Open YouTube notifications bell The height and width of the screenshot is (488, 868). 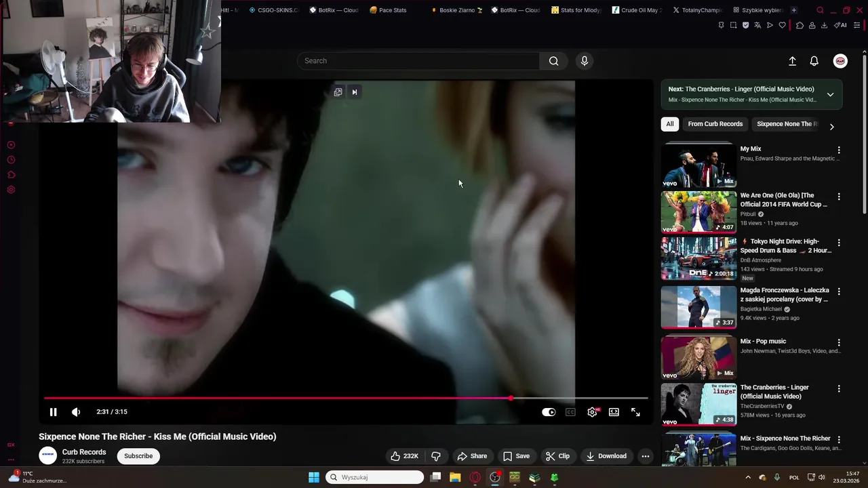[x=814, y=61]
